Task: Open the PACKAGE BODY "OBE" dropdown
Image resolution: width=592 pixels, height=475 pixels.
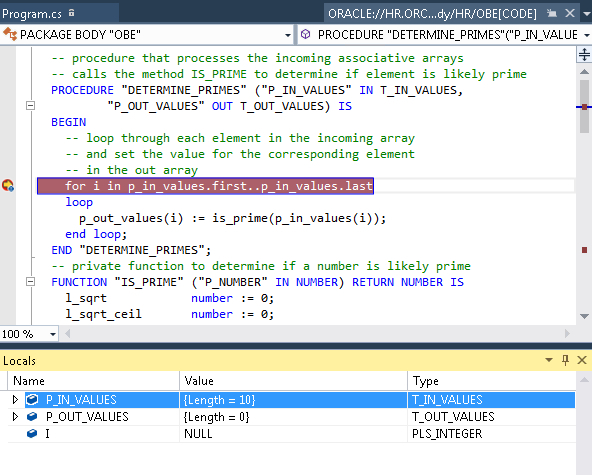Action: click(288, 35)
